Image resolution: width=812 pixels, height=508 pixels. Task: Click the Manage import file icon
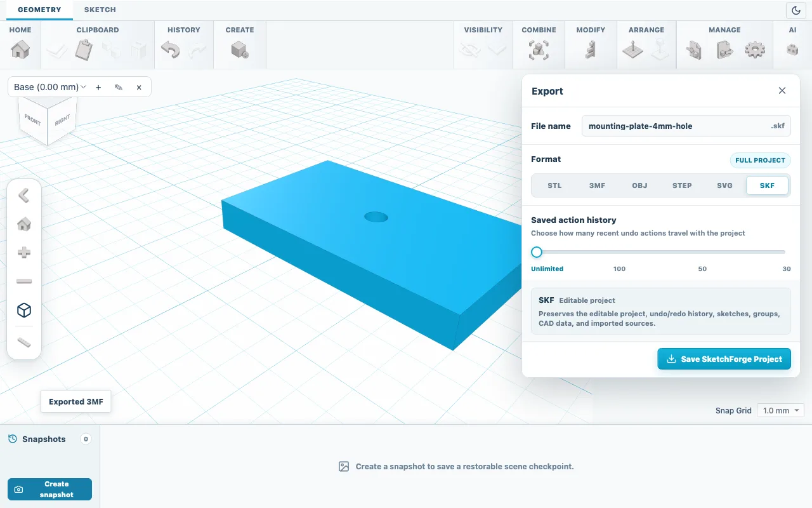point(695,50)
